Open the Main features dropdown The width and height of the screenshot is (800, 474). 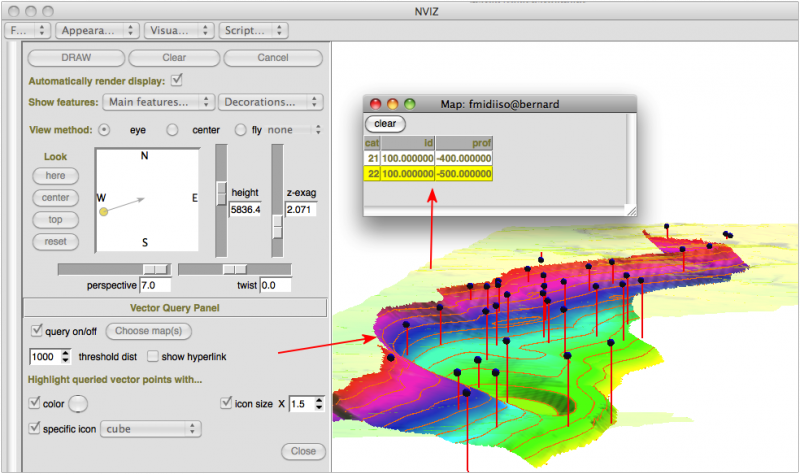click(x=160, y=102)
